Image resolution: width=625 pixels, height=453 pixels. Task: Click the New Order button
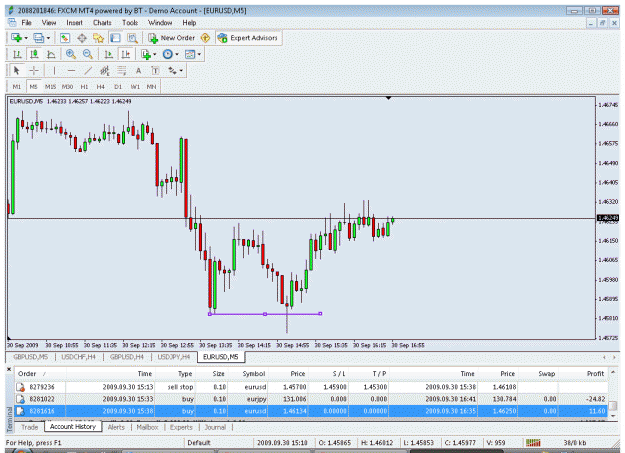[x=171, y=38]
